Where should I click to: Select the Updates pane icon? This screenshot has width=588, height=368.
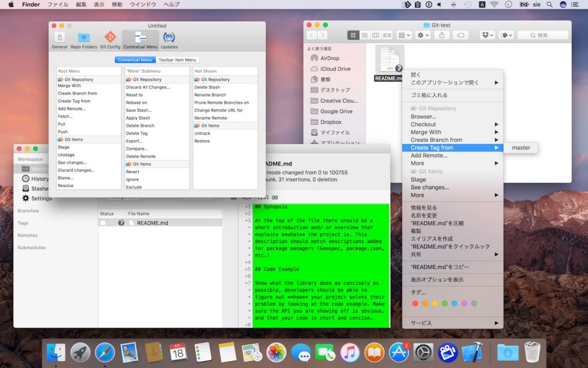[x=170, y=39]
